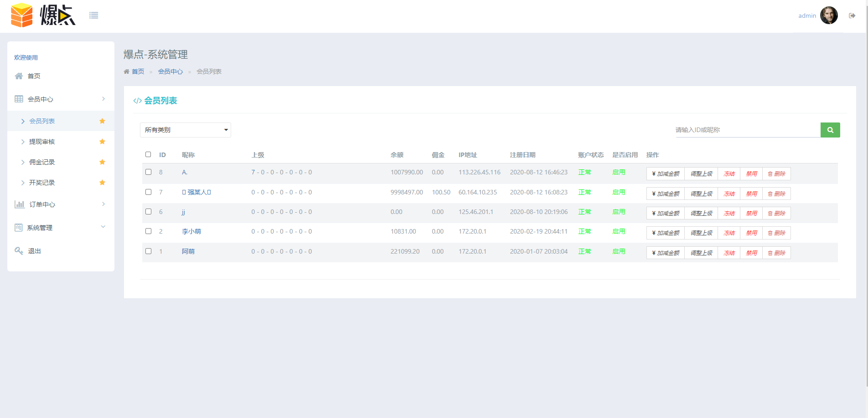
Task: Click the admin avatar picture
Action: 829,15
